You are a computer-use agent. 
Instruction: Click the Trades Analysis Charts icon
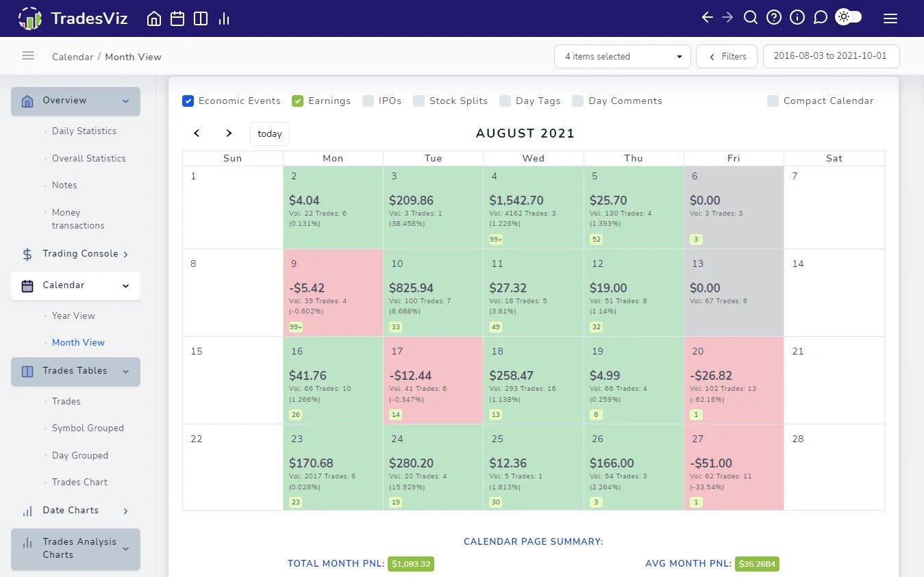[x=27, y=543]
